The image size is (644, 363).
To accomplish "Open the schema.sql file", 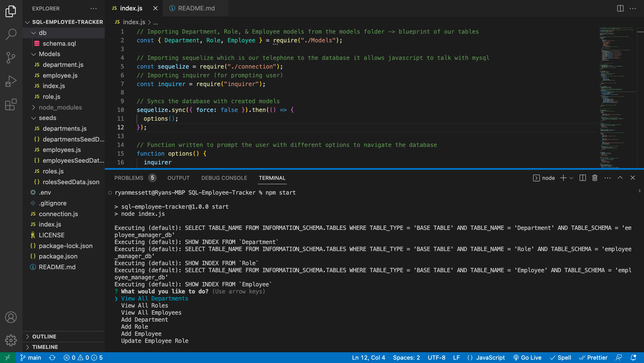I will (59, 43).
